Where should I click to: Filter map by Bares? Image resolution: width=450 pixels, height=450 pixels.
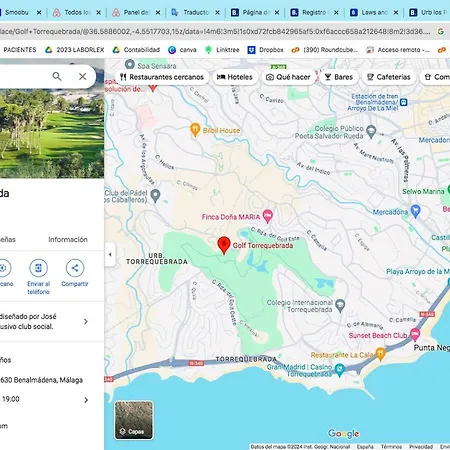click(339, 77)
